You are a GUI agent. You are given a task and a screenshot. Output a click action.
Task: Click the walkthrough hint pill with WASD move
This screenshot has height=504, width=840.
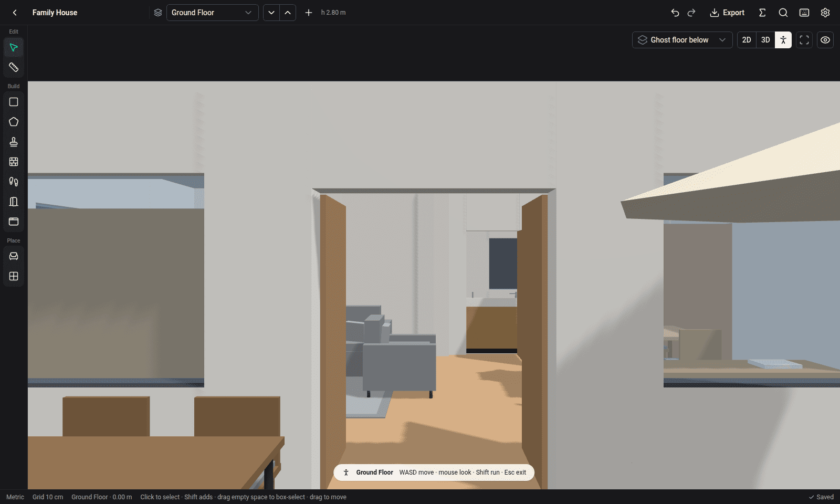click(434, 472)
